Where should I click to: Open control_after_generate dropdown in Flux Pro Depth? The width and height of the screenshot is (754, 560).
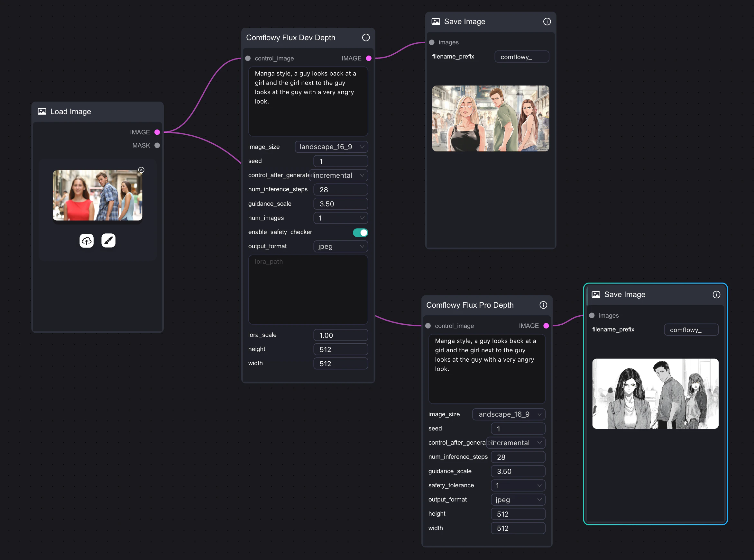[x=516, y=443]
